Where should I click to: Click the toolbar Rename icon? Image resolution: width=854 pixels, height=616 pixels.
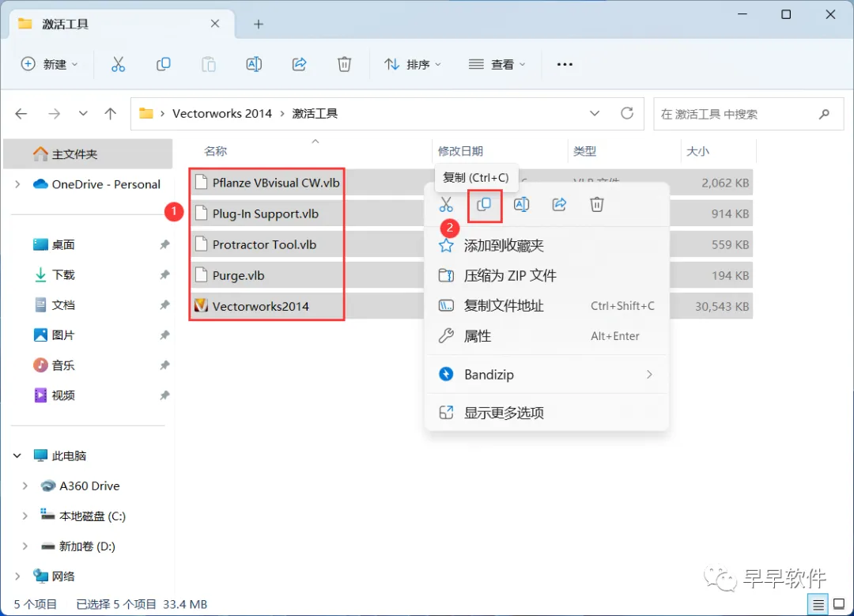[254, 64]
